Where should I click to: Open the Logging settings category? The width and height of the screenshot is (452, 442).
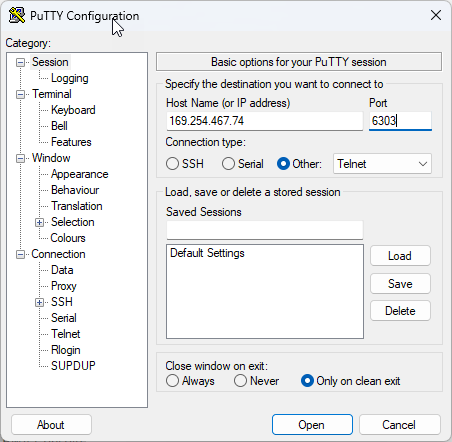click(70, 78)
